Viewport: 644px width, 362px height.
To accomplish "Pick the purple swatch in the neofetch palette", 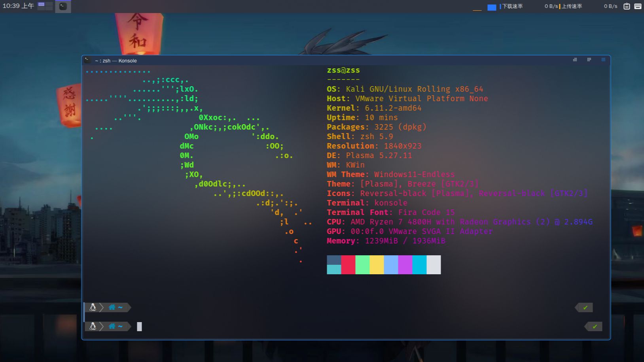I will point(405,265).
